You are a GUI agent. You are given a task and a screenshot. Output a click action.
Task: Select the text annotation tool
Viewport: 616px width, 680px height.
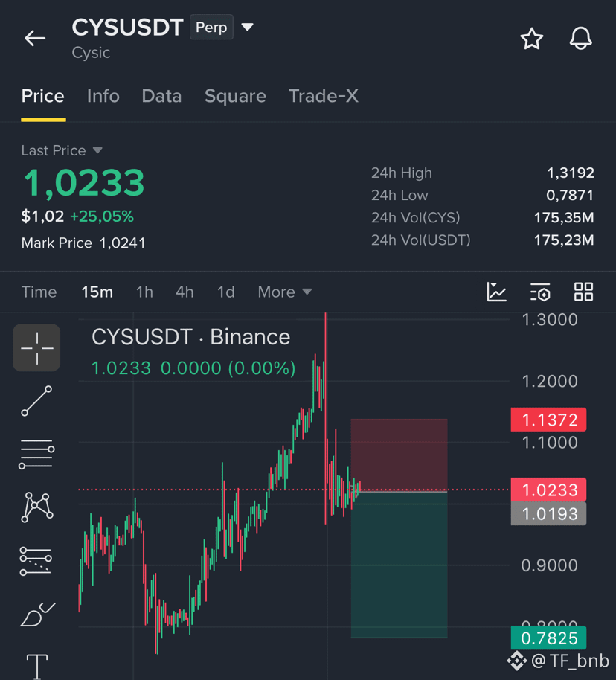pos(37,666)
